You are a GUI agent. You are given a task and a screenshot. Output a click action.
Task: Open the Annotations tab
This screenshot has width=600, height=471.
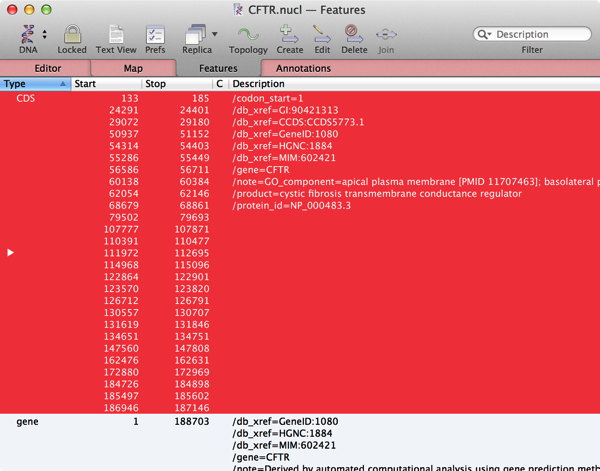tap(303, 68)
